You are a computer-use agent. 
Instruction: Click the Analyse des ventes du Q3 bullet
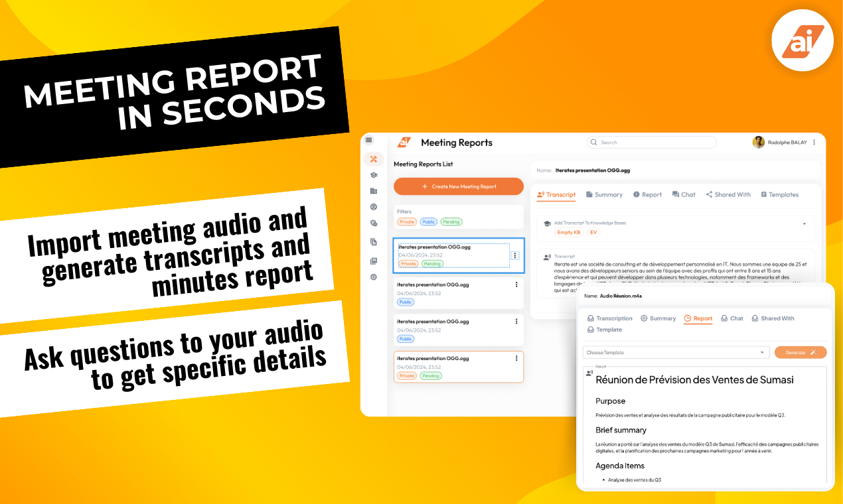pyautogui.click(x=635, y=479)
